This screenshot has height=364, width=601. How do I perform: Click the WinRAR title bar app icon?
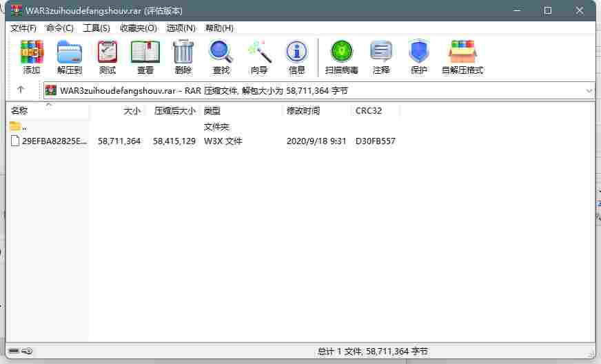(x=16, y=10)
